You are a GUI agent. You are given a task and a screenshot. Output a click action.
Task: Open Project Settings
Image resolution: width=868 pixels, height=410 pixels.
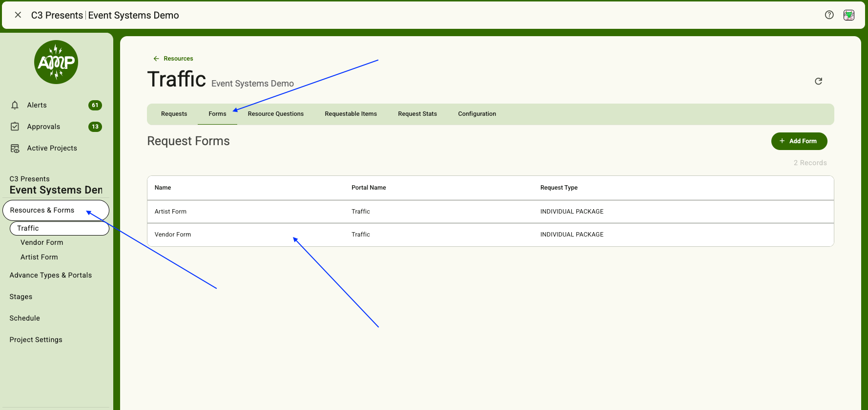click(36, 340)
